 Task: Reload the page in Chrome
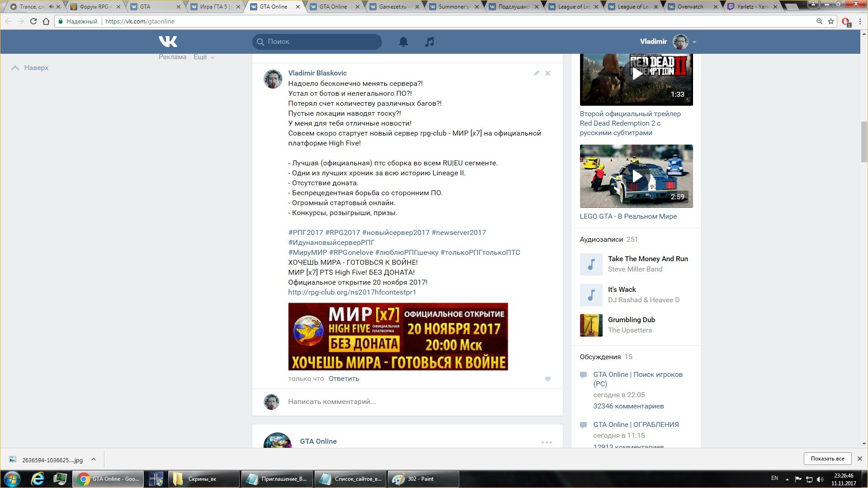tap(33, 21)
